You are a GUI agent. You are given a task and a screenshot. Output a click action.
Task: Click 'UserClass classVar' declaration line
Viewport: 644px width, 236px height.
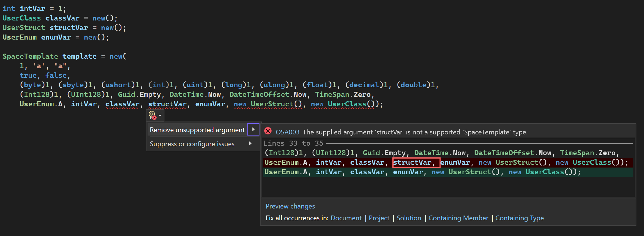pyautogui.click(x=60, y=18)
